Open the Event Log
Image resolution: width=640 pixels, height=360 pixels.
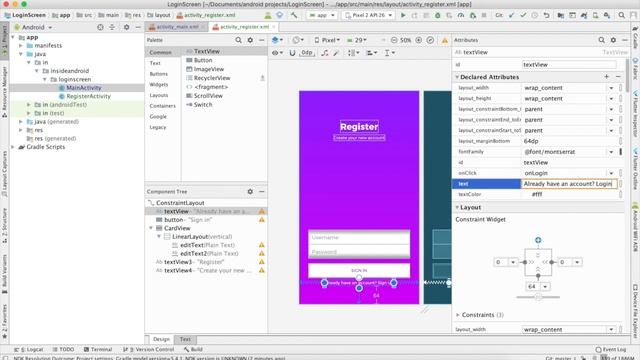[611, 349]
